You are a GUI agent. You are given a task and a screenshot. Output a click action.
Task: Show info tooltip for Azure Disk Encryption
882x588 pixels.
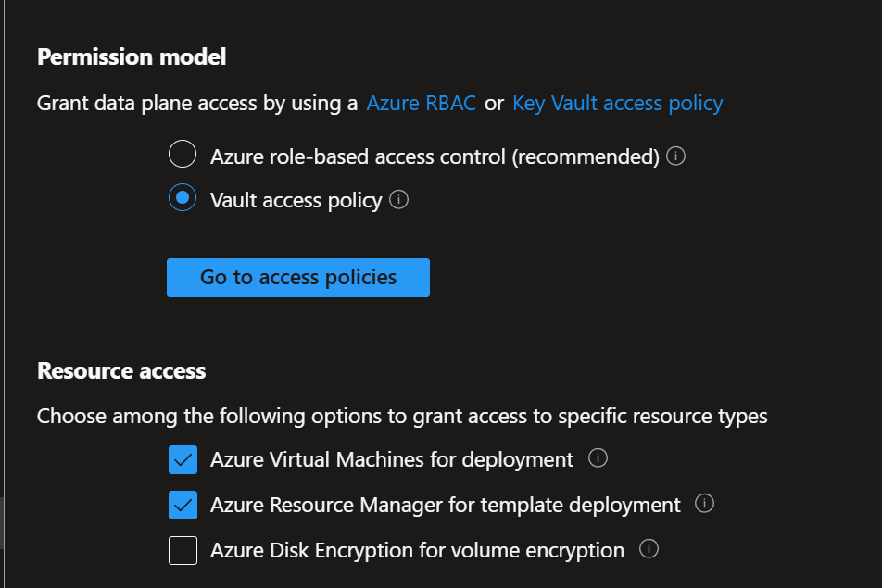(x=649, y=550)
